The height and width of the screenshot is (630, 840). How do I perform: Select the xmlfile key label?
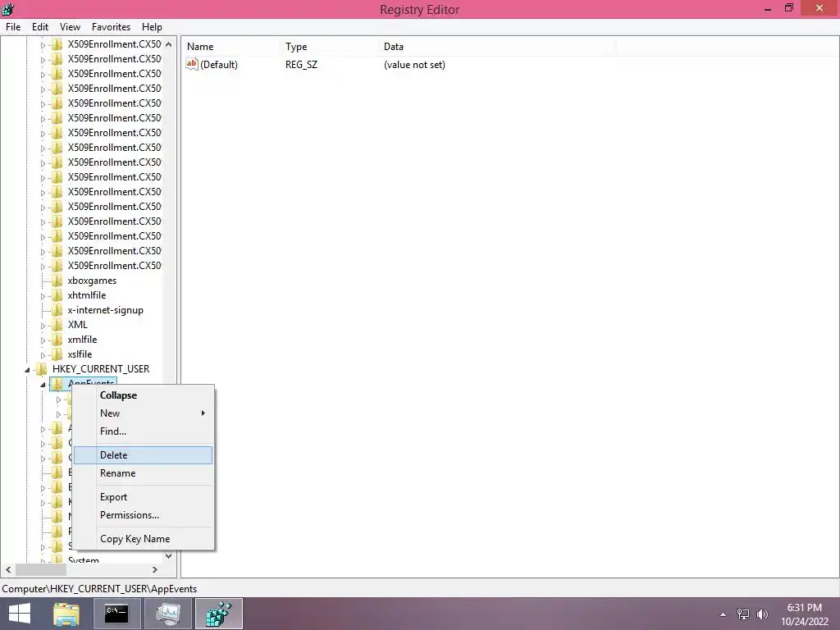(x=82, y=340)
